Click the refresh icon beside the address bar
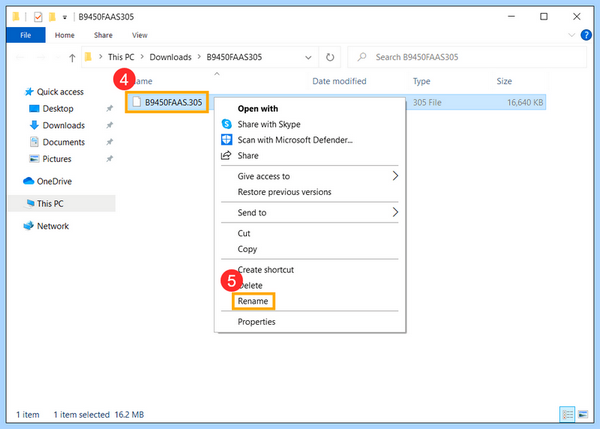The height and width of the screenshot is (429, 600). coord(330,57)
